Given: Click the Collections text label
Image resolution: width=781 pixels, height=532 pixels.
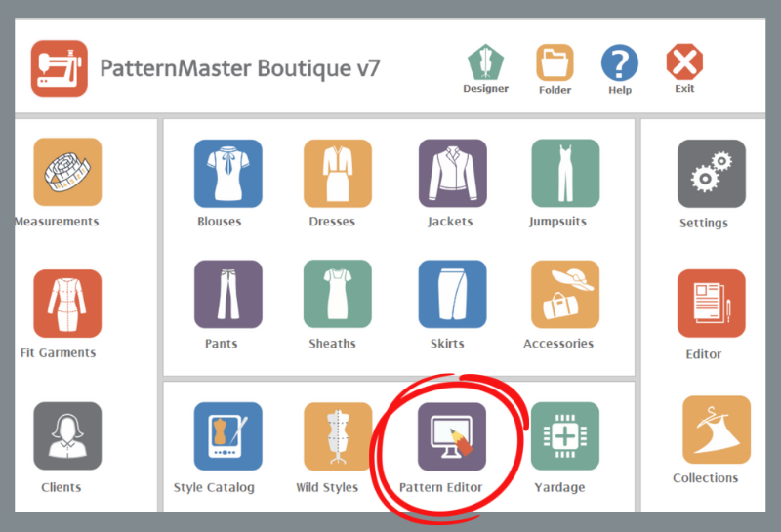Looking at the screenshot, I should pos(706,477).
